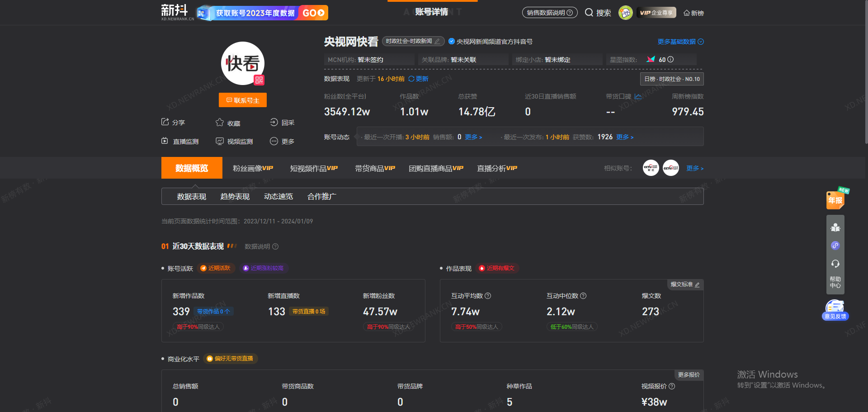Click sidebar customer service person icon

click(x=835, y=227)
